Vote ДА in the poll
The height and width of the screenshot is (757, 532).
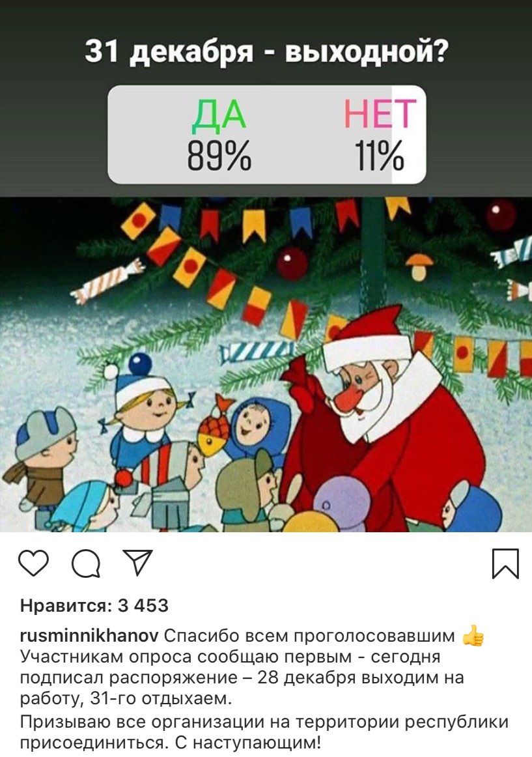219,115
